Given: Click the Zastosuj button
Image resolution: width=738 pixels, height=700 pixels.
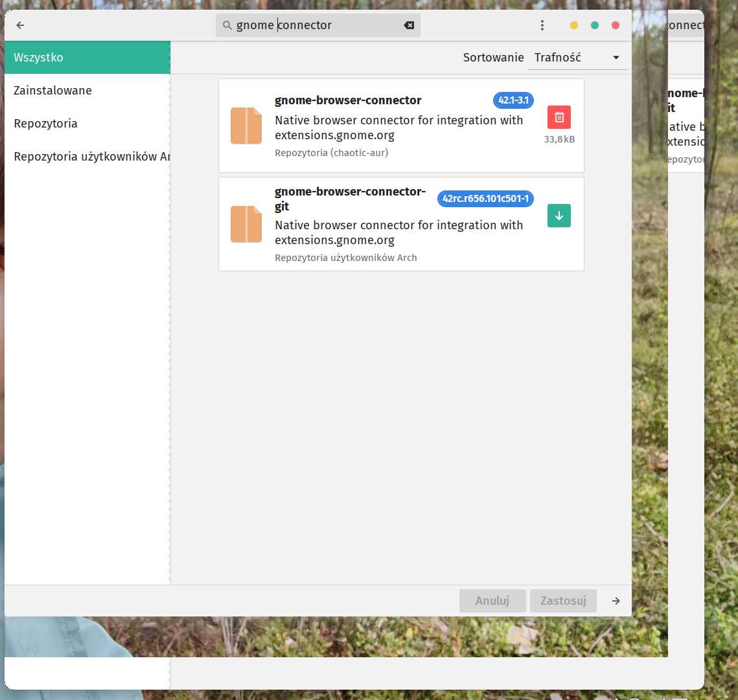Looking at the screenshot, I should coord(563,601).
